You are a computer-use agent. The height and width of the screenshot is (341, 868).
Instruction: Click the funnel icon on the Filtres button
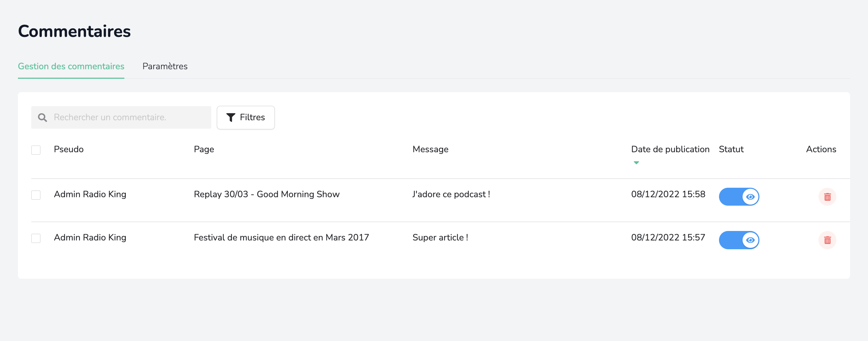coord(231,117)
